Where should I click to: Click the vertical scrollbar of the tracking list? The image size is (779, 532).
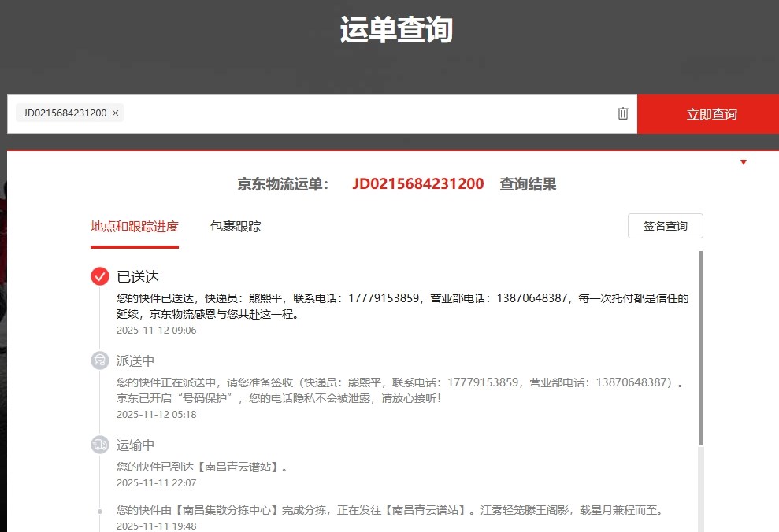700,346
